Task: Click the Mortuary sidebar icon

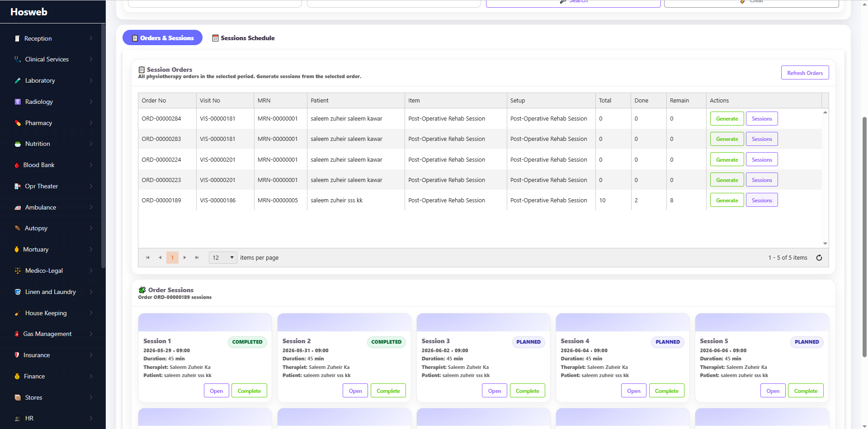Action: (17, 249)
